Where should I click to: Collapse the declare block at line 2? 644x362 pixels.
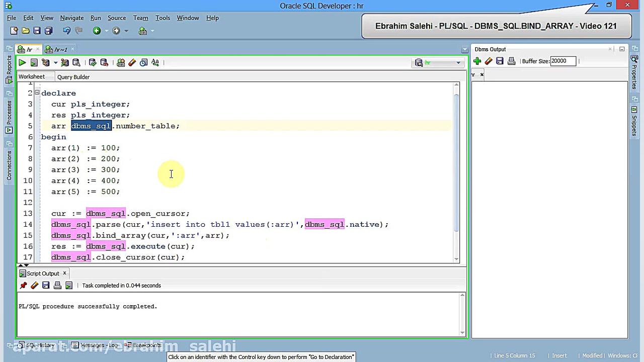(x=36, y=93)
